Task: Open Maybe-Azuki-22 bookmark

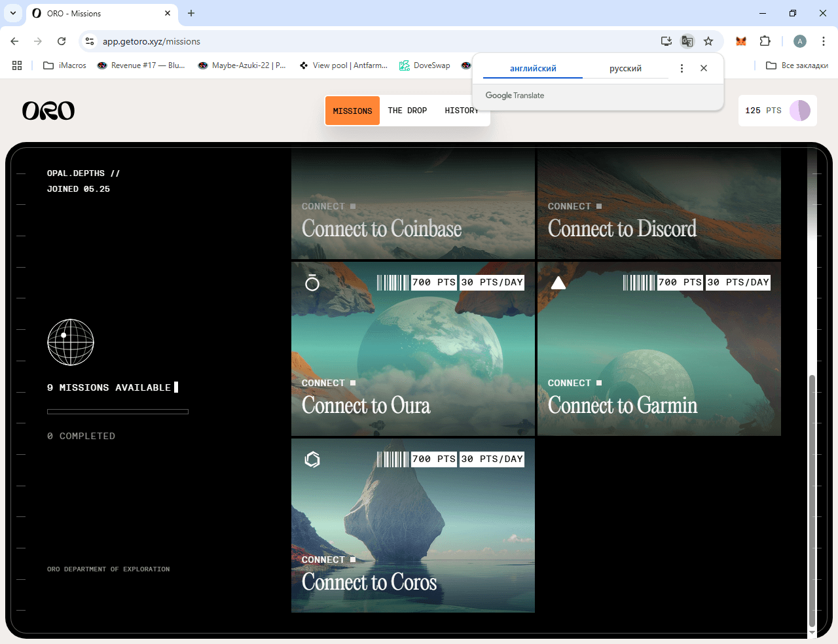Action: point(242,65)
